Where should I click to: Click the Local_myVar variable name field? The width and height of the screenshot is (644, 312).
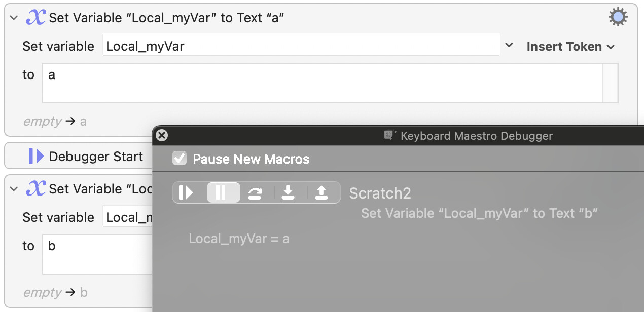click(x=301, y=46)
